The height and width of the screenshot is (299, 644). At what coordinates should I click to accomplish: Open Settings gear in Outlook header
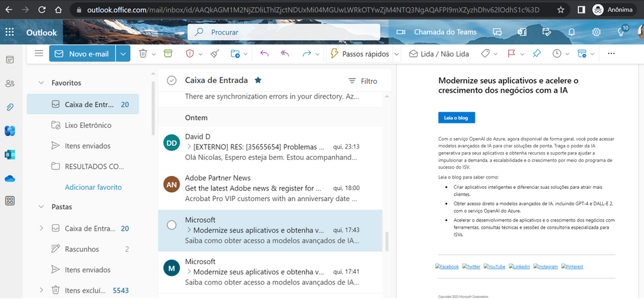tap(596, 32)
